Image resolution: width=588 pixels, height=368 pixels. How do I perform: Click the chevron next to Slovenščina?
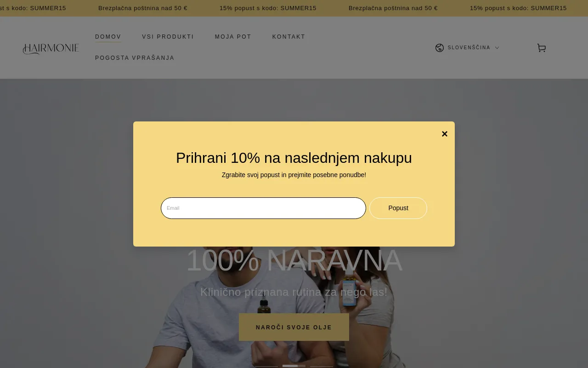point(497,48)
